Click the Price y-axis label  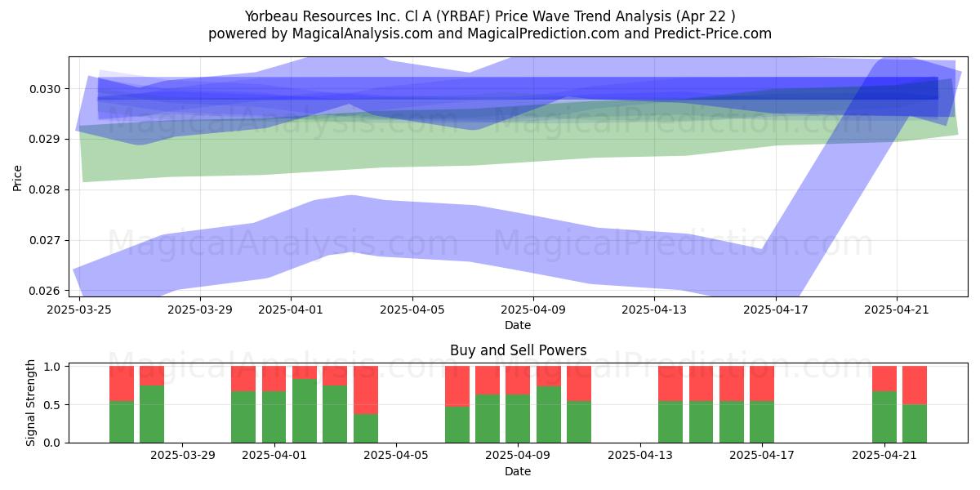[x=18, y=176]
